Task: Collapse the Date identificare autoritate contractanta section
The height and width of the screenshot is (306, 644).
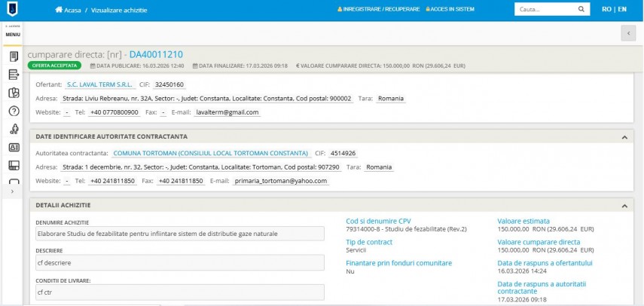Action: 624,136
